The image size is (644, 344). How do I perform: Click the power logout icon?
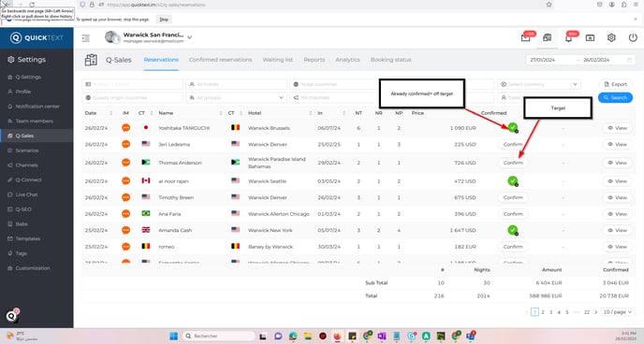click(633, 37)
